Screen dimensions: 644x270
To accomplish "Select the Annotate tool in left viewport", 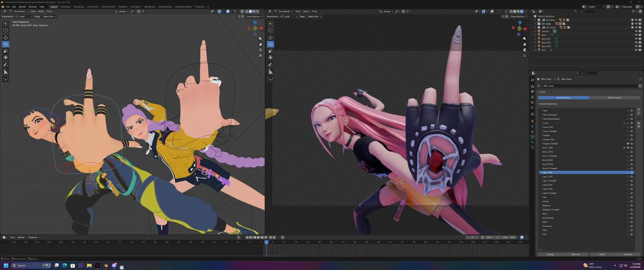I will 6,65.
